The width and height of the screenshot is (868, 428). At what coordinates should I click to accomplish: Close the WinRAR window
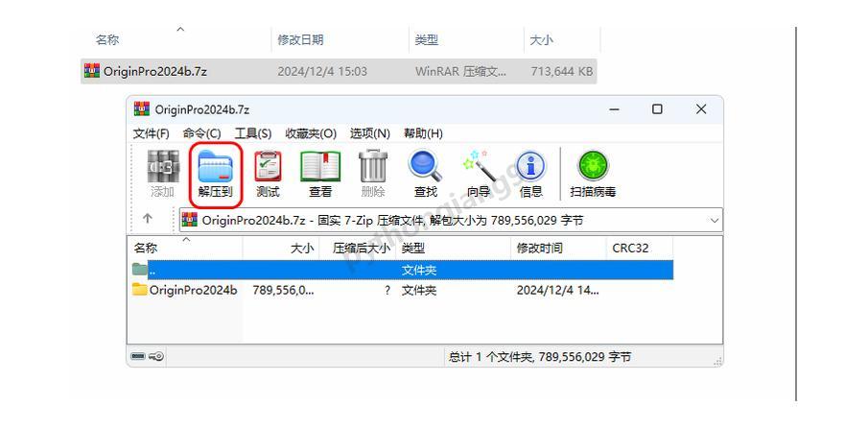point(701,109)
